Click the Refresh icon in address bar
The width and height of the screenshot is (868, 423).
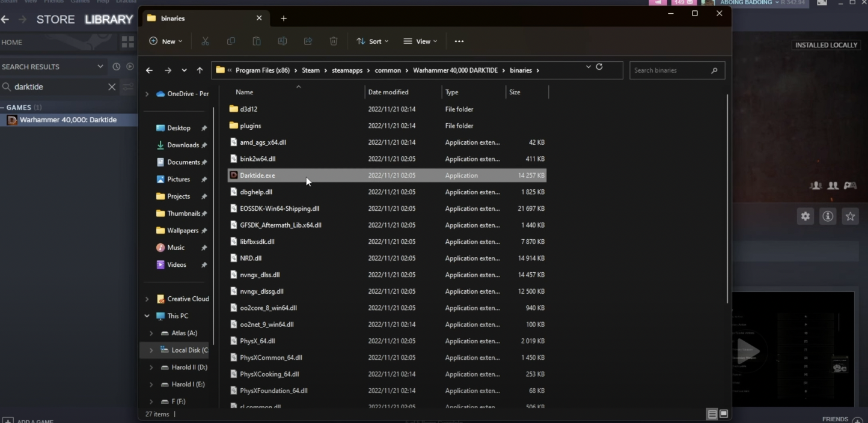[599, 67]
